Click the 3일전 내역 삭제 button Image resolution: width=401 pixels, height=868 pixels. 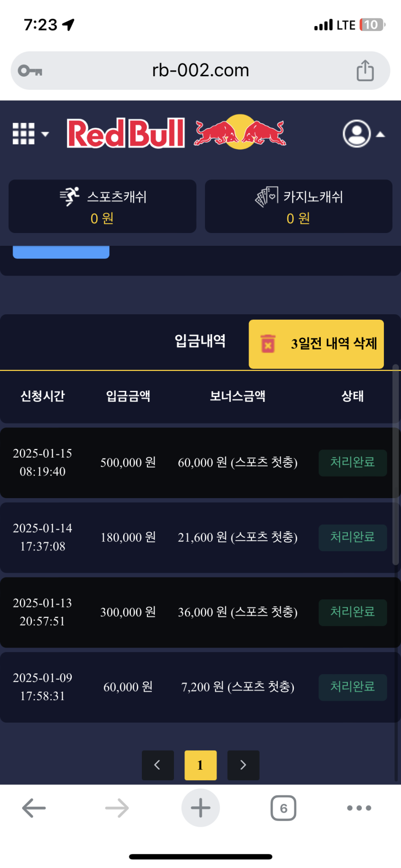click(x=316, y=344)
